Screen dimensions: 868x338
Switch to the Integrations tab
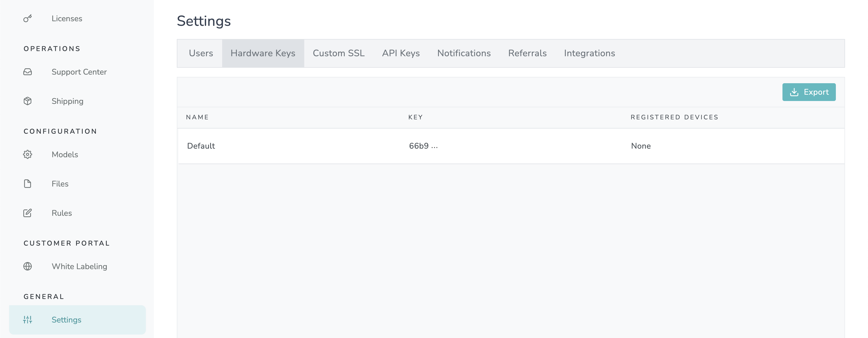[589, 53]
